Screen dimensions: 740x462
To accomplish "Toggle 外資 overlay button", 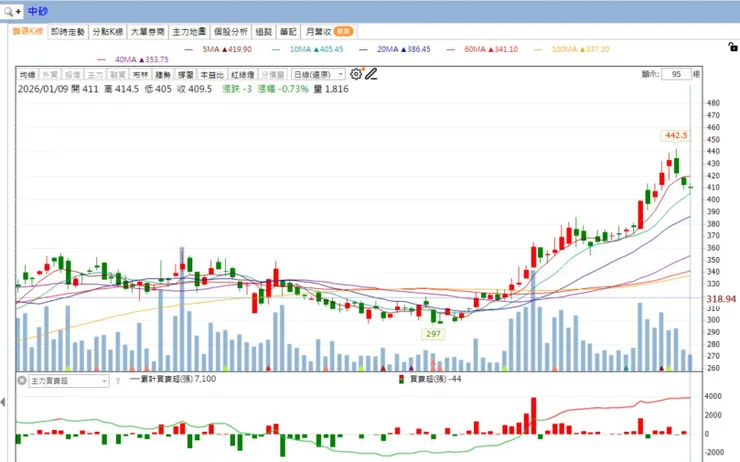I will [x=50, y=75].
